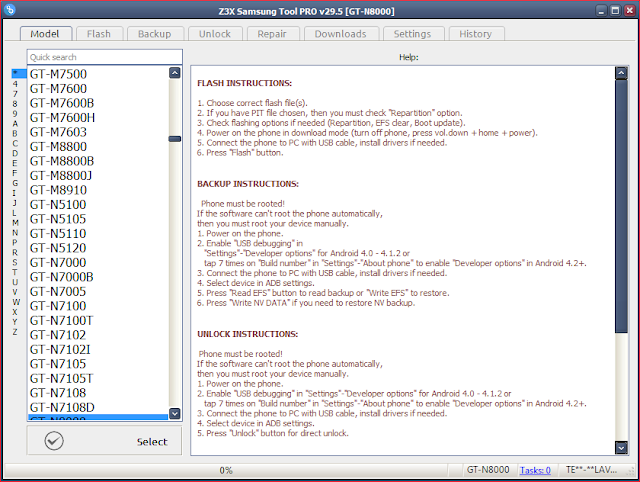The width and height of the screenshot is (640, 482).
Task: Select GT-M7603 in model list
Action: (98, 132)
